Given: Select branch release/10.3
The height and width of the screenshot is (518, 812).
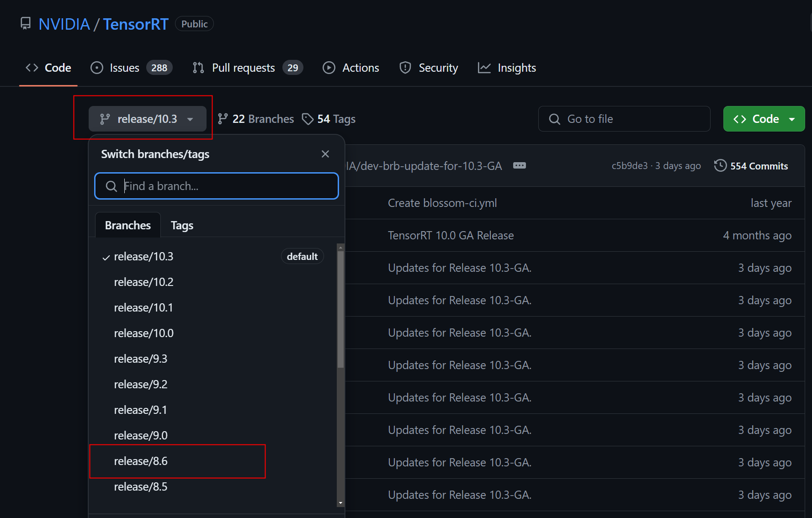Looking at the screenshot, I should tap(213, 256).
